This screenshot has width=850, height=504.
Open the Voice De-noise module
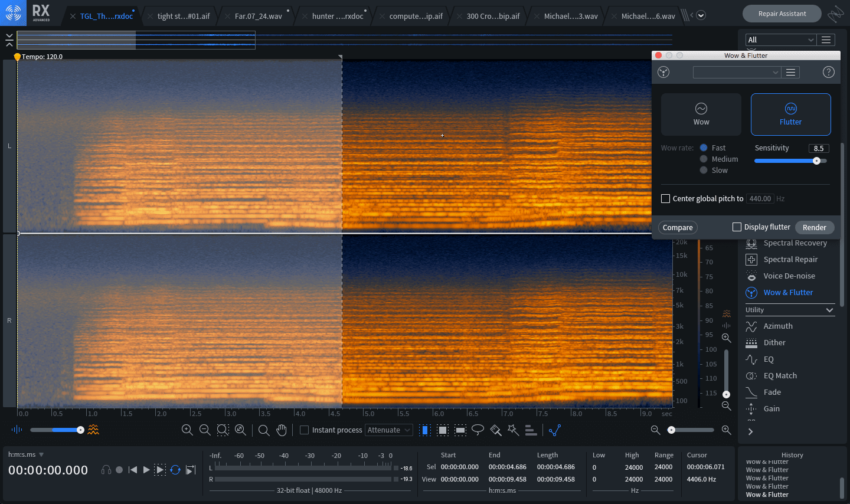click(790, 276)
